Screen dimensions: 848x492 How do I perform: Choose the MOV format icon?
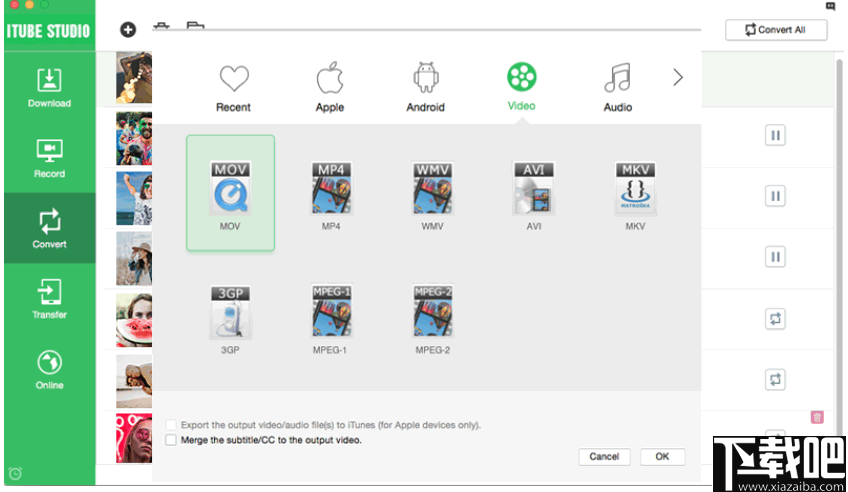(230, 193)
